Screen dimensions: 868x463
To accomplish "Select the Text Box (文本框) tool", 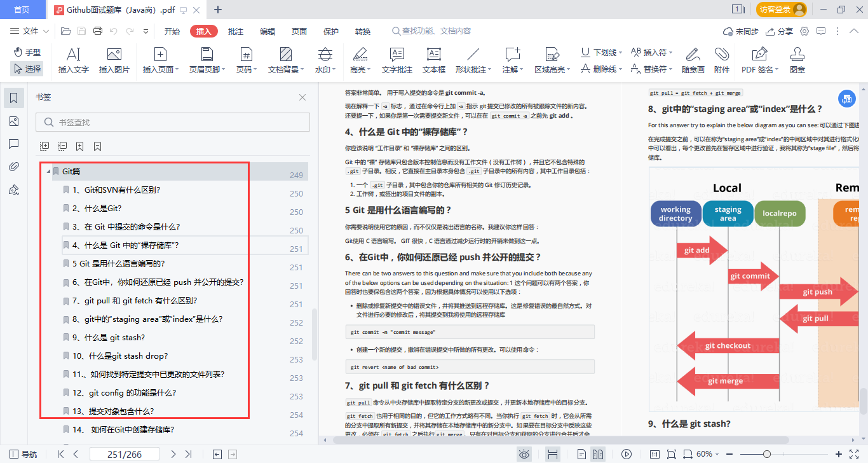I will pos(434,61).
